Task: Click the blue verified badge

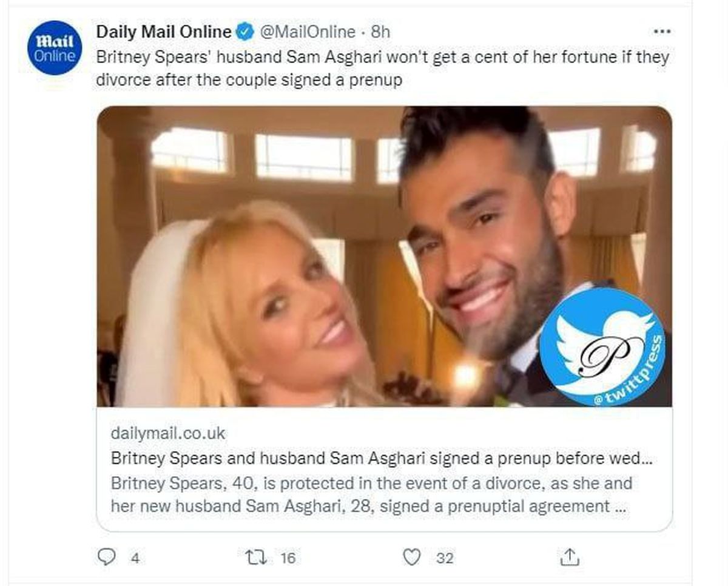Action: coord(245,32)
